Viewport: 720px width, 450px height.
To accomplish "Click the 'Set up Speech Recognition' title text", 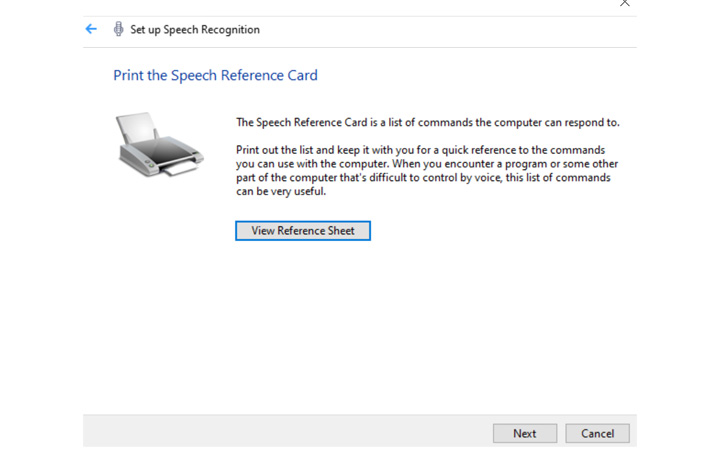I will point(195,30).
